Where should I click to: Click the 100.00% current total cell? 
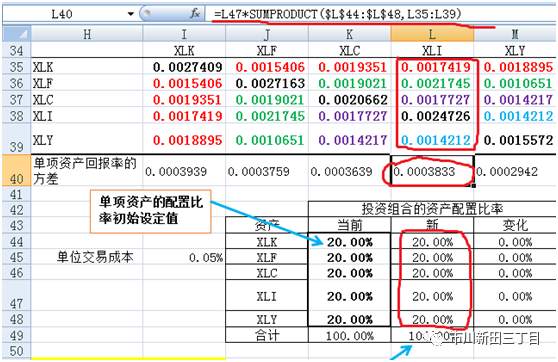[349, 336]
